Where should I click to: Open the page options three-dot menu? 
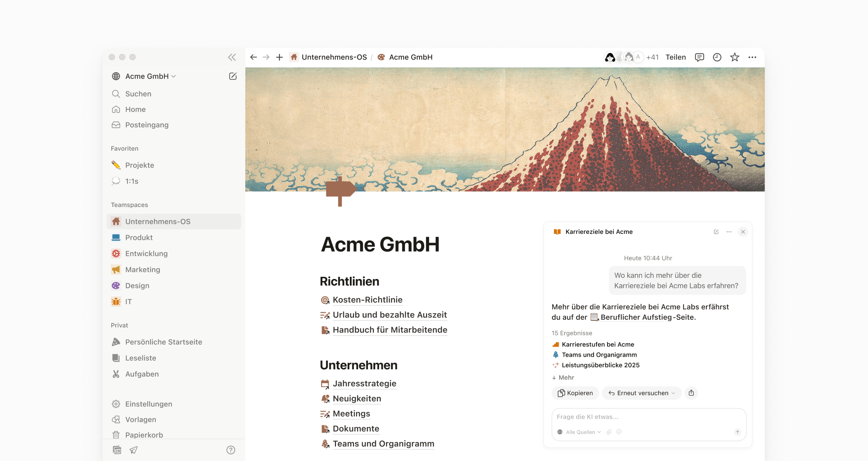752,57
